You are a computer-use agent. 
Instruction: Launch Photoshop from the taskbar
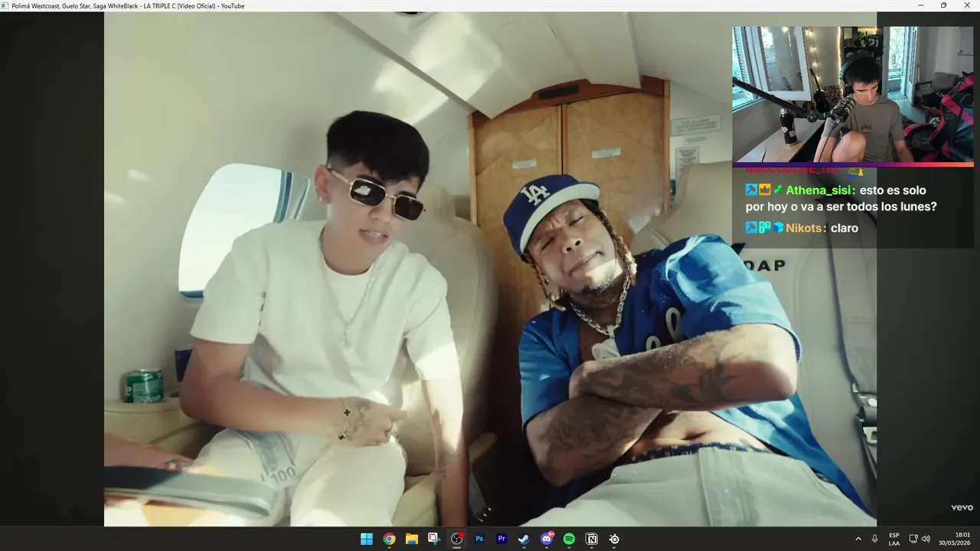click(479, 539)
